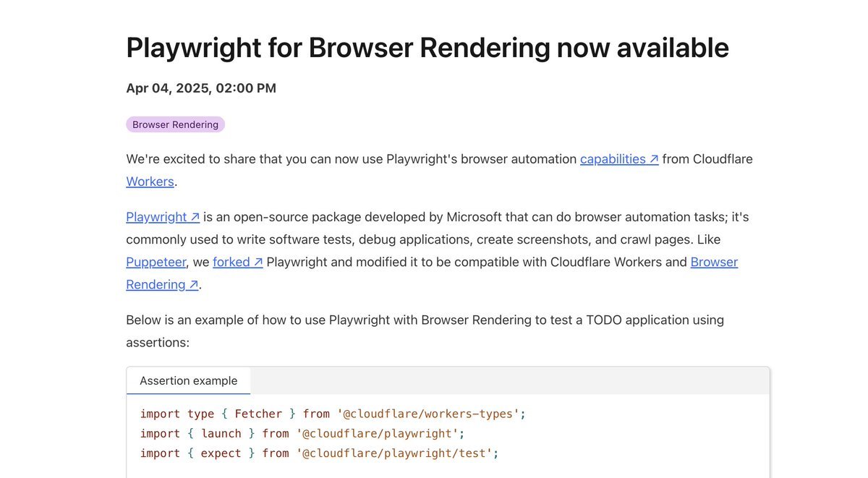The height and width of the screenshot is (478, 868).
Task: Click the expect import in code
Action: 221,453
